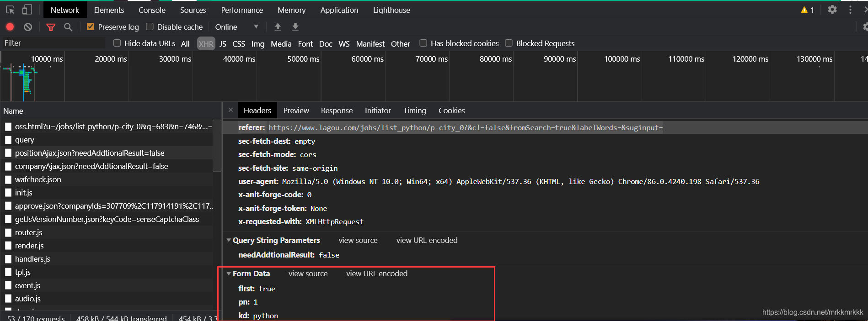Viewport: 868px width, 321px height.
Task: Clear the network log
Action: pyautogui.click(x=28, y=27)
